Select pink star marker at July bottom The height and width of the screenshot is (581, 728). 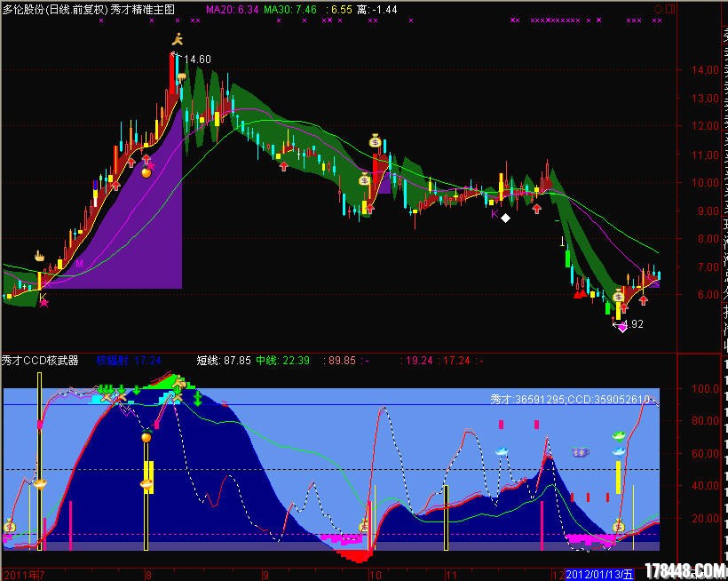click(44, 303)
